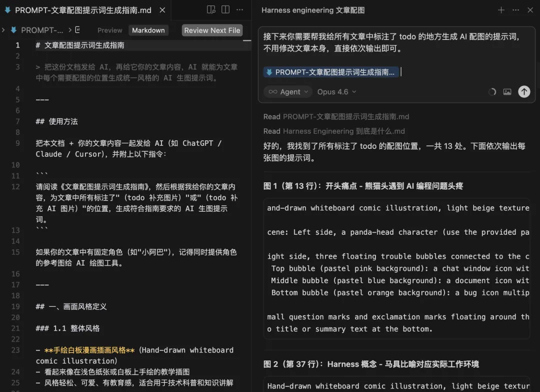Click editor line 1 heading 文章配图提示词生成指南

tap(80, 45)
